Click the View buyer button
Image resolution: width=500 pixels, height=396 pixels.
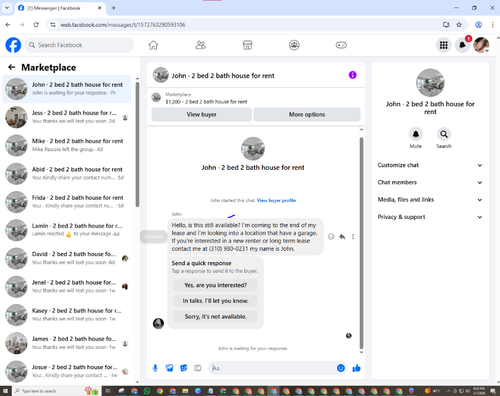pyautogui.click(x=201, y=114)
